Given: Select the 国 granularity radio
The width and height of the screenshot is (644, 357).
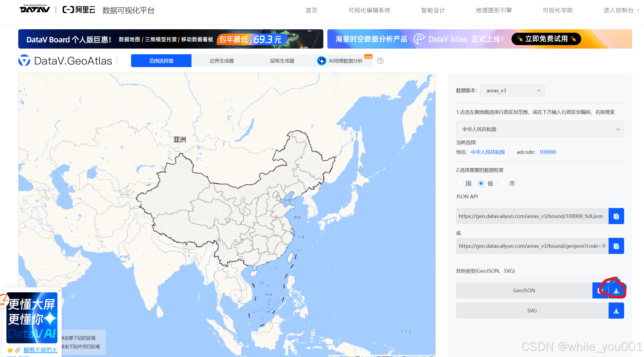Looking at the screenshot, I should click(459, 183).
